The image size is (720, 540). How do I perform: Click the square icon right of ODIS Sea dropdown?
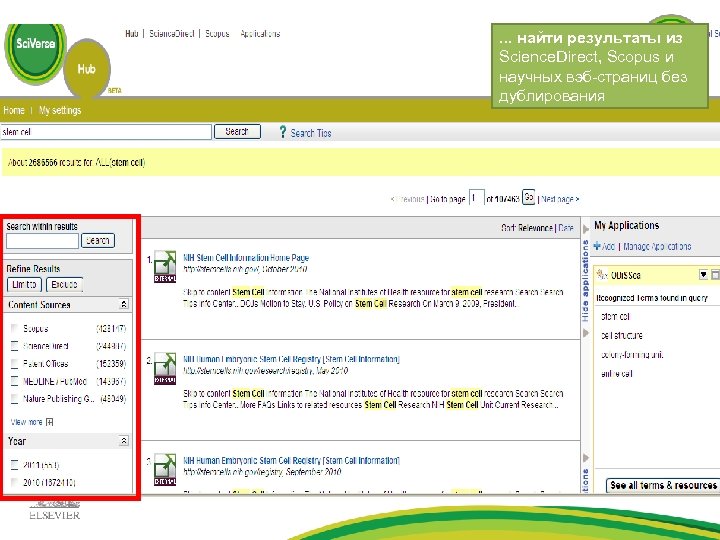point(715,275)
